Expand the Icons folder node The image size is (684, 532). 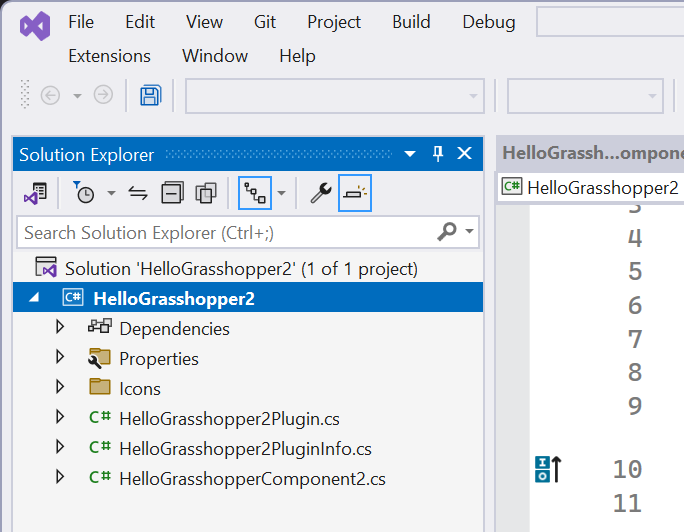[x=60, y=387]
